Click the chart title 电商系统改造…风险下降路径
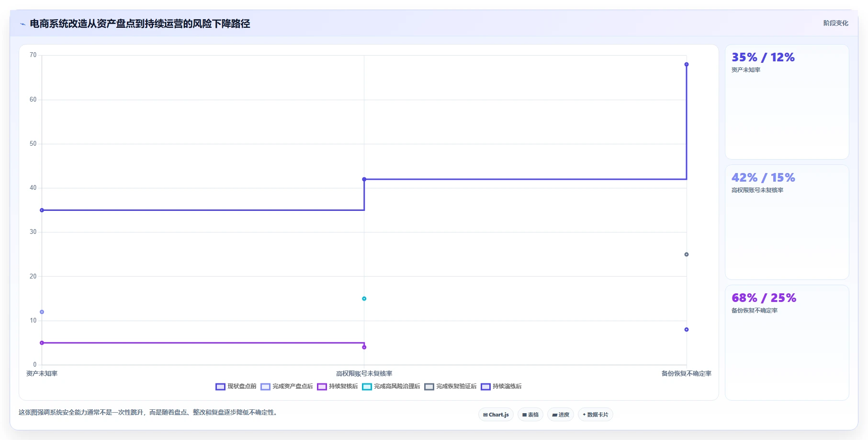 140,23
